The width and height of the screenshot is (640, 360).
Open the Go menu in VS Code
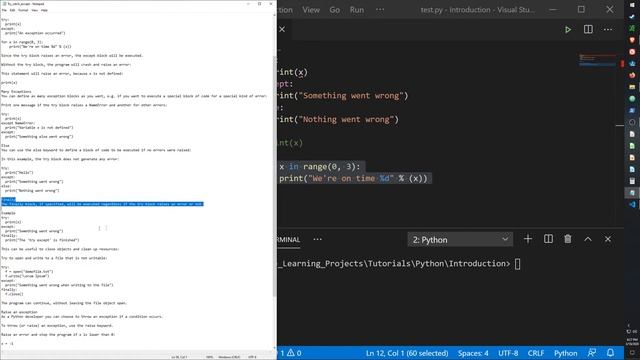(335, 10)
